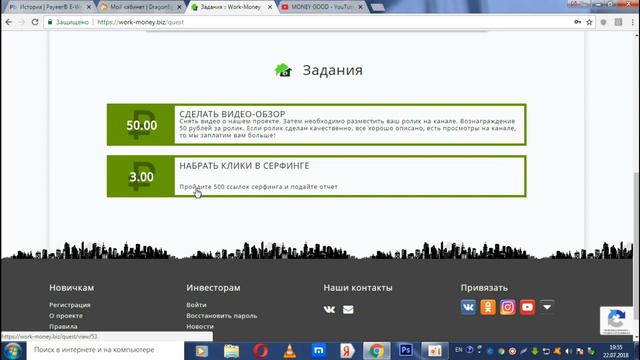Close the Задания : Work-Money tab
Image resolution: width=640 pixels, height=360 pixels.
click(x=270, y=7)
